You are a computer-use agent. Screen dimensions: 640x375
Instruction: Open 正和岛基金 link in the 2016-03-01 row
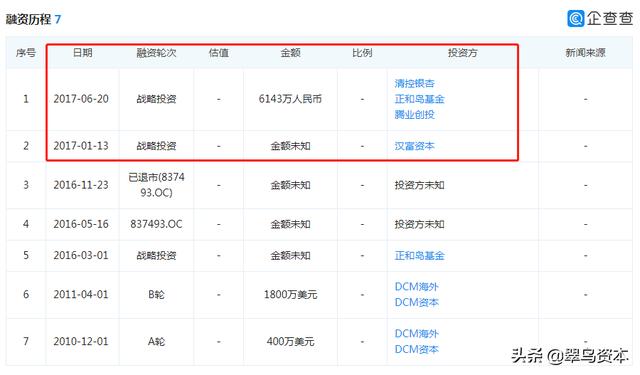click(419, 256)
